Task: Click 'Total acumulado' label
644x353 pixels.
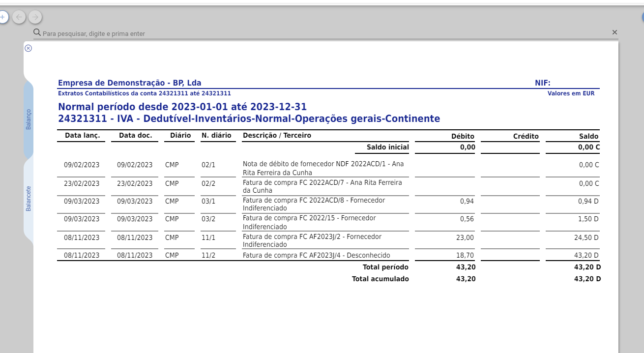Action: [381, 279]
